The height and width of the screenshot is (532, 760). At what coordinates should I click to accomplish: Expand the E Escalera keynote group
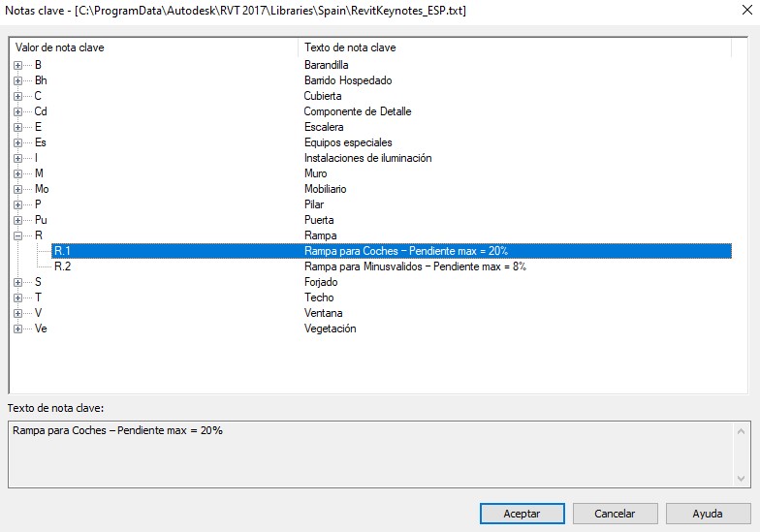(x=17, y=127)
